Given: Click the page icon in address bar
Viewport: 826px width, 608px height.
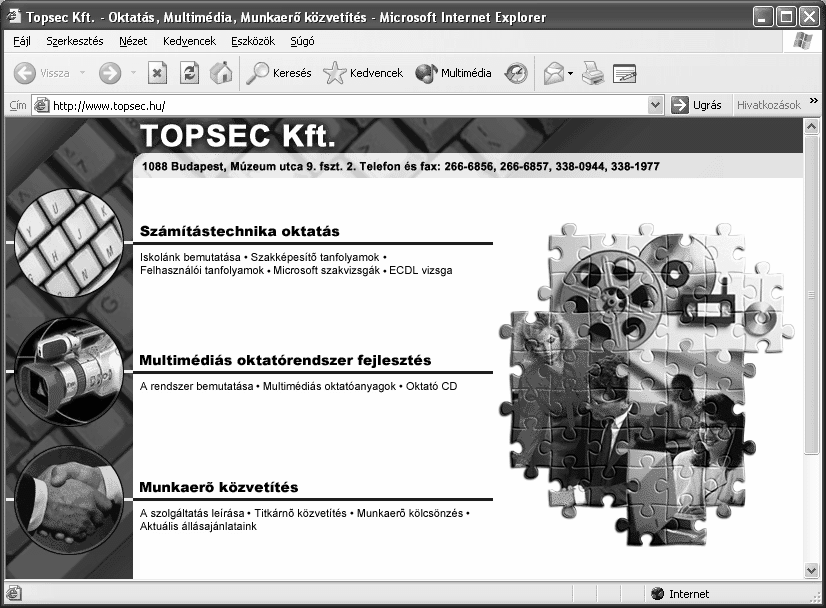Looking at the screenshot, I should [42, 105].
